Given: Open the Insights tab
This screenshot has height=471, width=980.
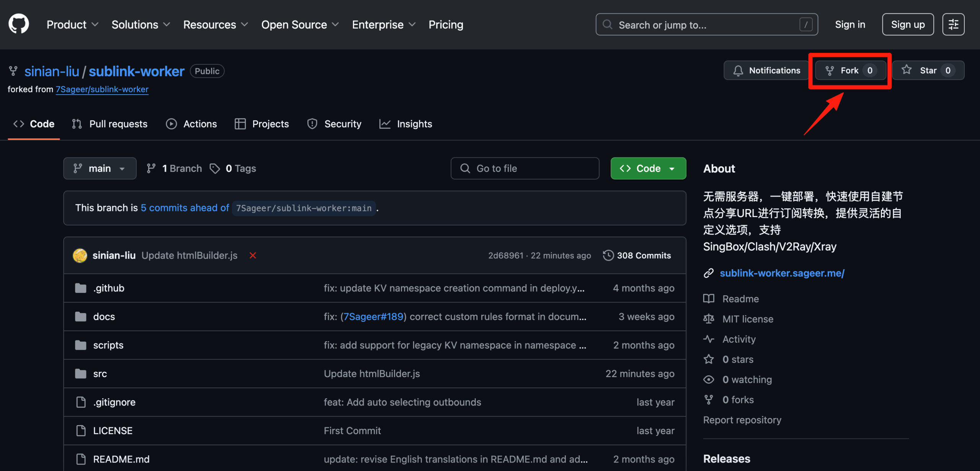Looking at the screenshot, I should tap(405, 124).
